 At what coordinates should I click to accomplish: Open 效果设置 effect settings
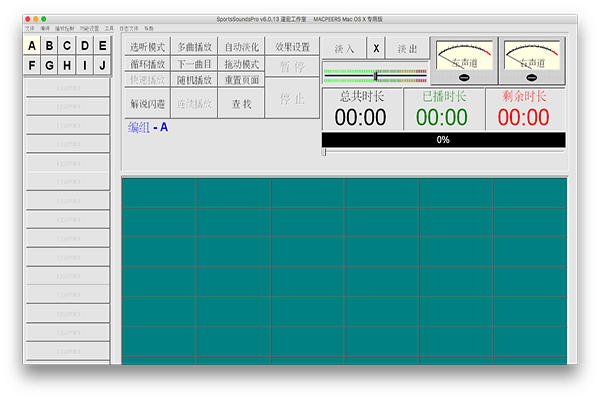(x=292, y=47)
